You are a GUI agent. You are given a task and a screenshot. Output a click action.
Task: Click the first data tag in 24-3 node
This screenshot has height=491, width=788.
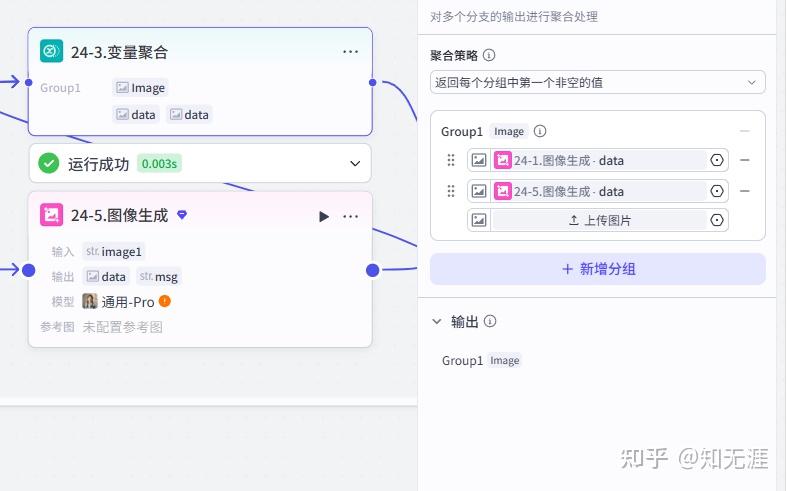click(x=136, y=115)
